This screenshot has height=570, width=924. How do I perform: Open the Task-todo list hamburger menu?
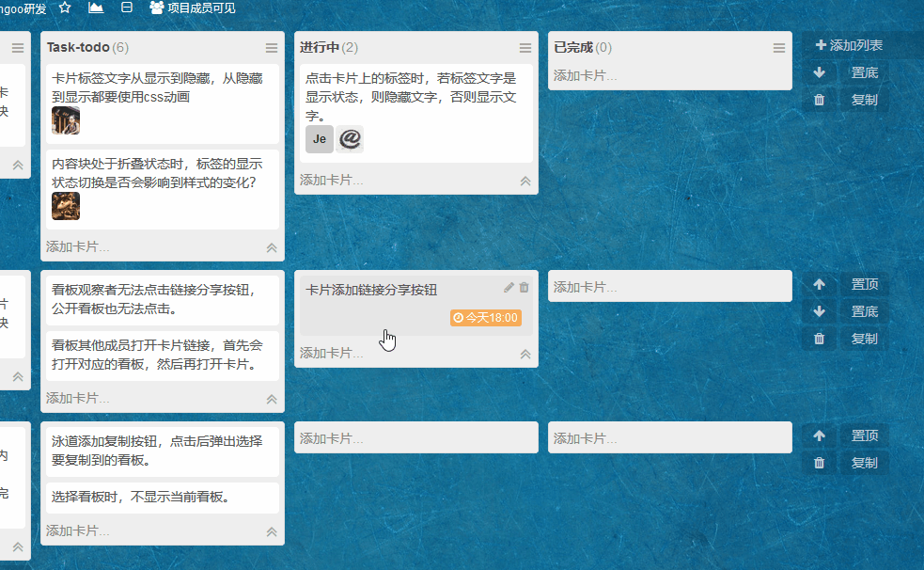(272, 48)
